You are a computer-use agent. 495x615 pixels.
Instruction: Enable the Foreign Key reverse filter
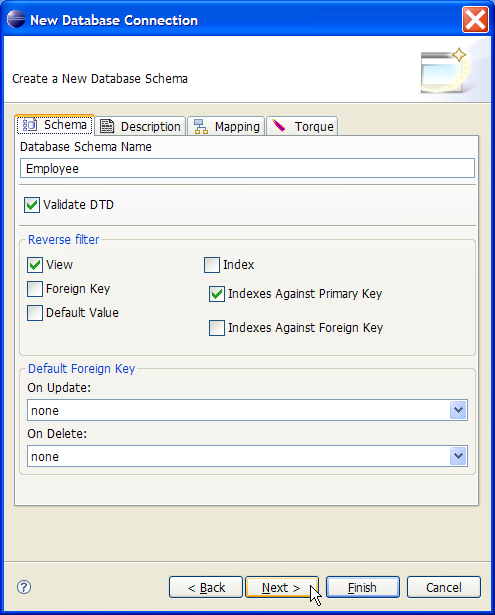[x=35, y=289]
